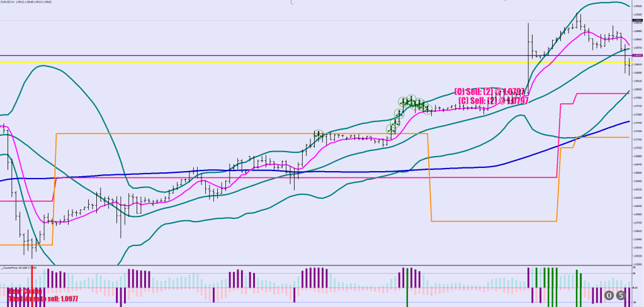Select the lower "(C) Sell: [2] @ 1.0797" label
644x307 pixels.
(x=494, y=101)
